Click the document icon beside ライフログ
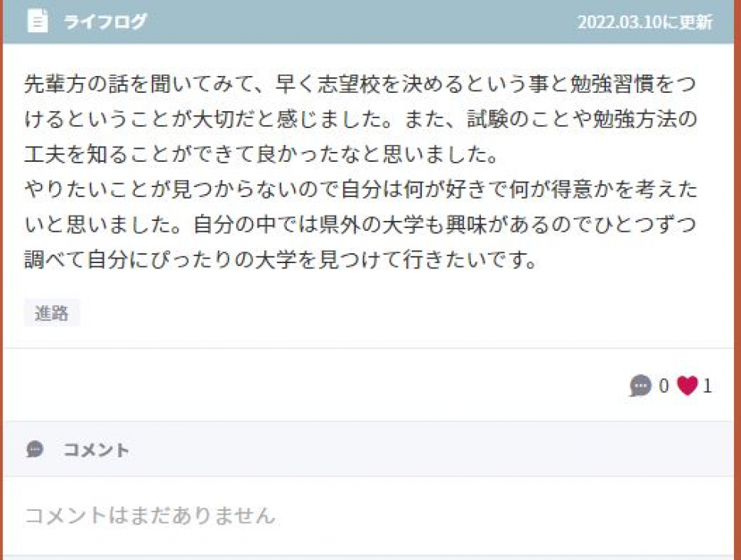This screenshot has height=560, width=741. [38, 21]
